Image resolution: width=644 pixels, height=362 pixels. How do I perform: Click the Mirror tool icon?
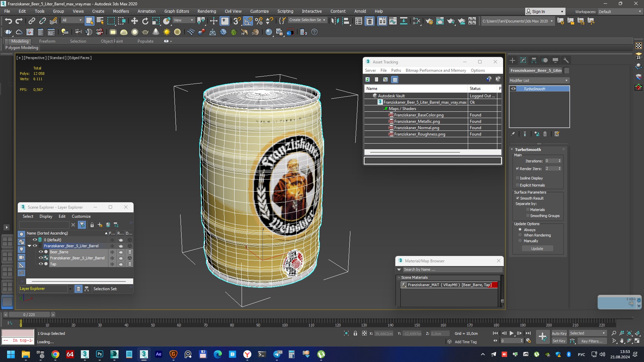pos(335,21)
